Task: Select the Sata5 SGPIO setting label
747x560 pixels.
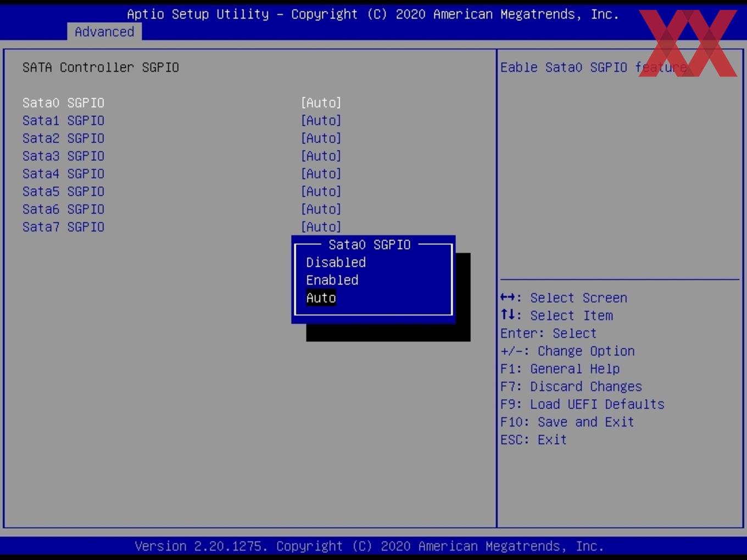Action: coord(63,192)
